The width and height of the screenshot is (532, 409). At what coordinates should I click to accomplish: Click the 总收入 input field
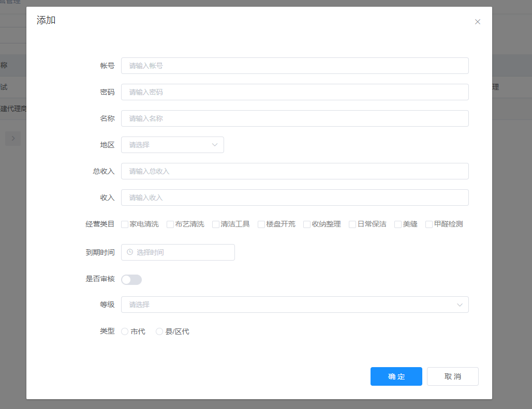click(295, 171)
